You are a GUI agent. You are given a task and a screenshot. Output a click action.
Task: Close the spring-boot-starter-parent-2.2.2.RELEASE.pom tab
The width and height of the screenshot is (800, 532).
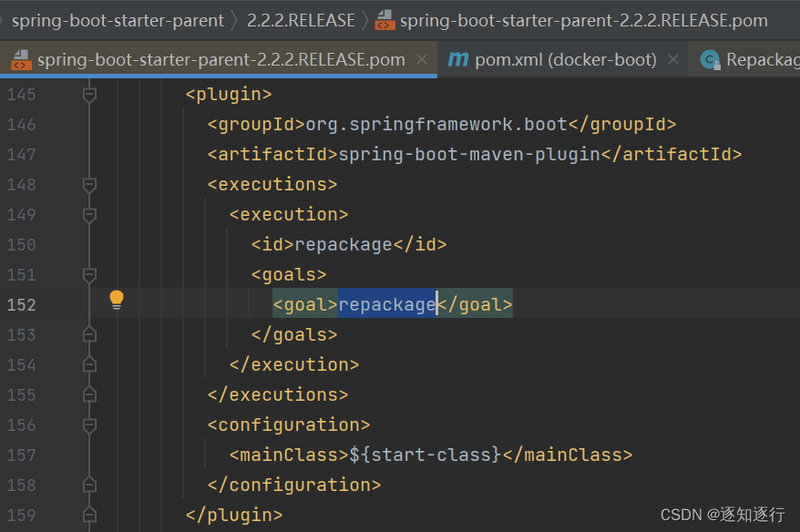pos(422,60)
